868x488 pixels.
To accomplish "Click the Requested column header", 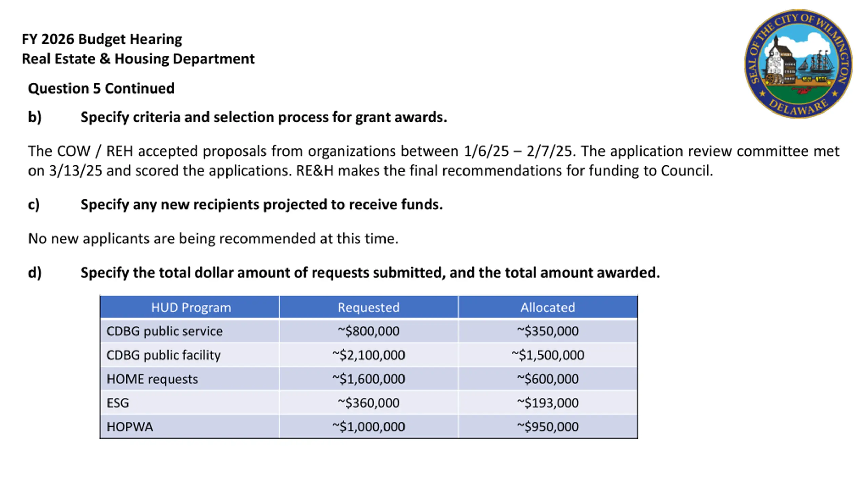I will 369,307.
